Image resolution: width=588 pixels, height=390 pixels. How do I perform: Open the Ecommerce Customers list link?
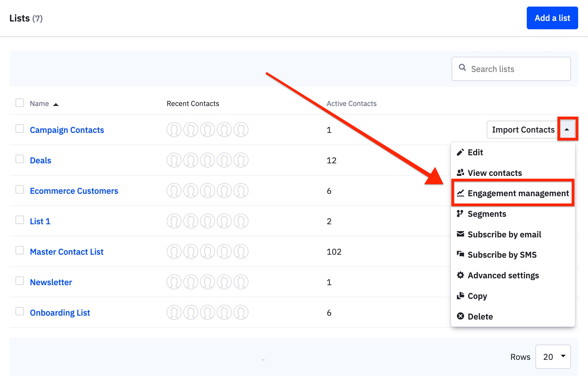74,191
